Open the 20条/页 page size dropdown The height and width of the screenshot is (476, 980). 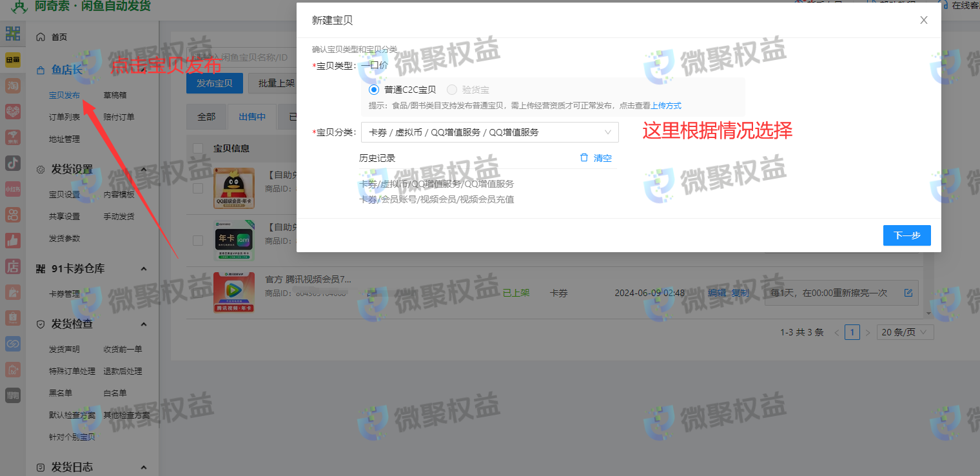(x=905, y=332)
